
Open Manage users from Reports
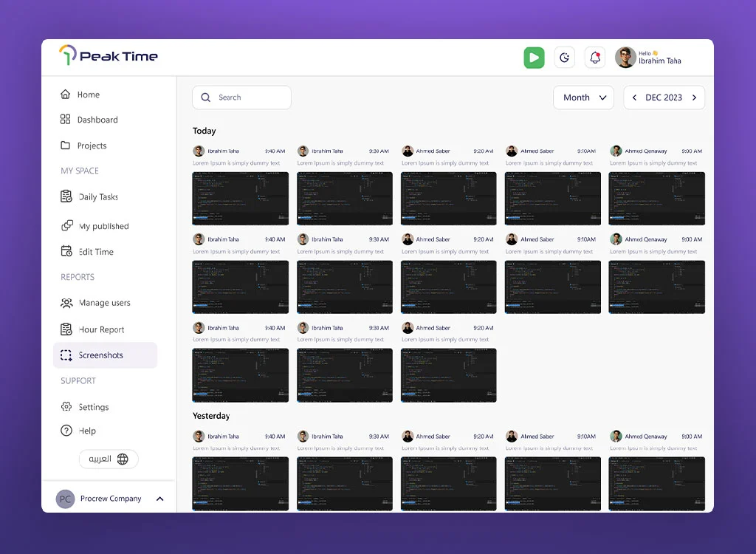coord(103,303)
